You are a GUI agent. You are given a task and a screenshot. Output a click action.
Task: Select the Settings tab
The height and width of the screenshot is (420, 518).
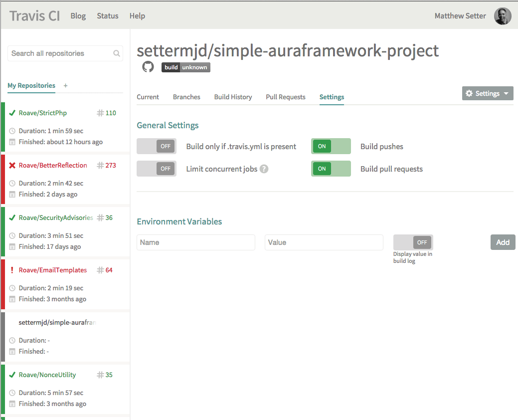click(x=332, y=97)
